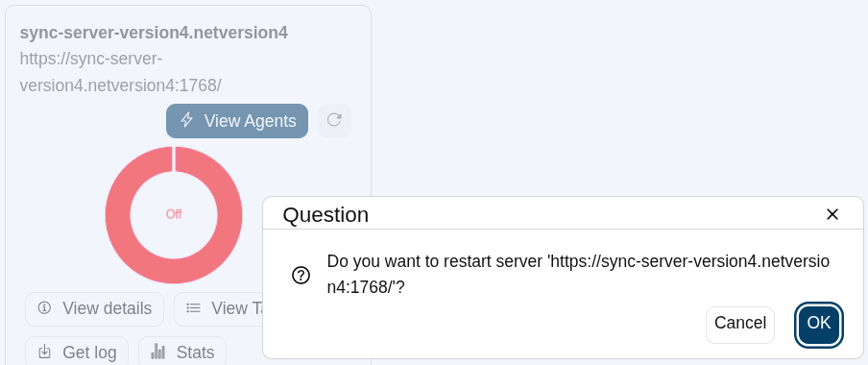Viewport: 868px width, 365px height.
Task: Click the Question dialog title bar
Action: tap(563, 214)
